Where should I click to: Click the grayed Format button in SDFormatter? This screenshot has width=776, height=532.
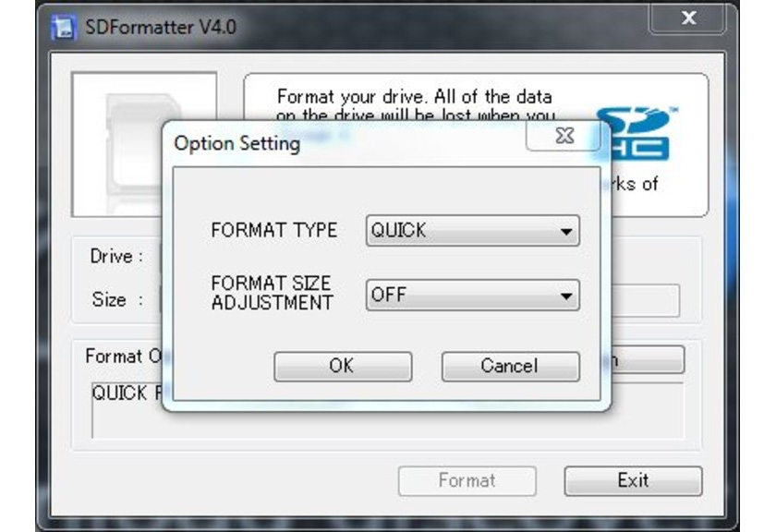click(x=467, y=480)
